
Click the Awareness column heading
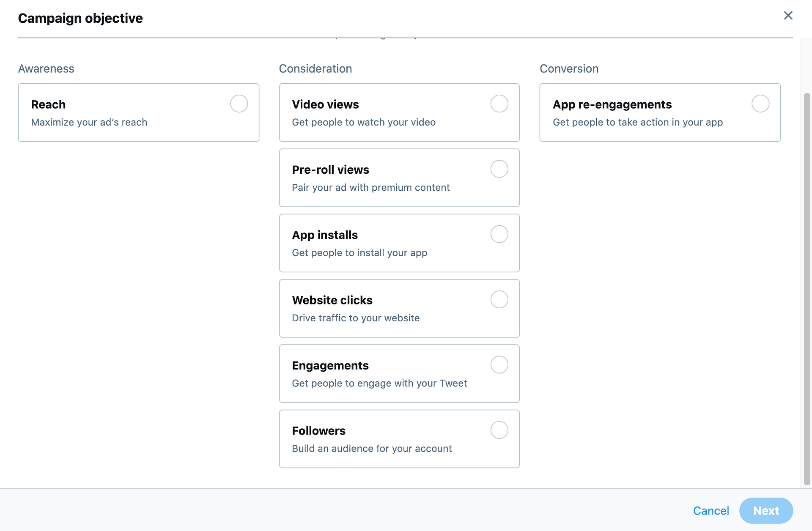click(x=46, y=68)
